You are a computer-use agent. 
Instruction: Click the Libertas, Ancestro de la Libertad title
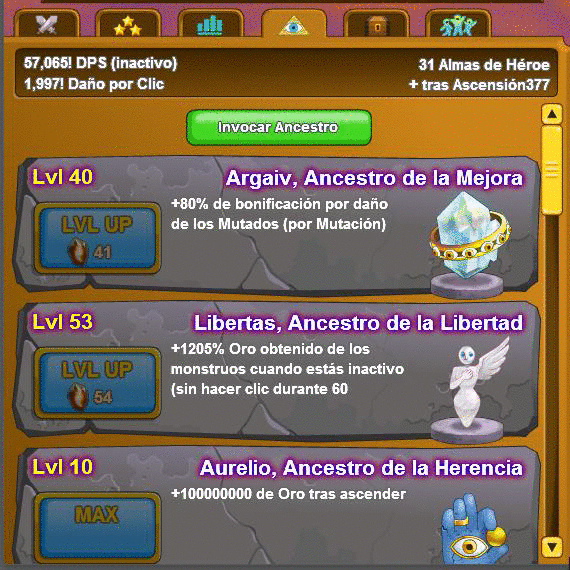(x=358, y=323)
